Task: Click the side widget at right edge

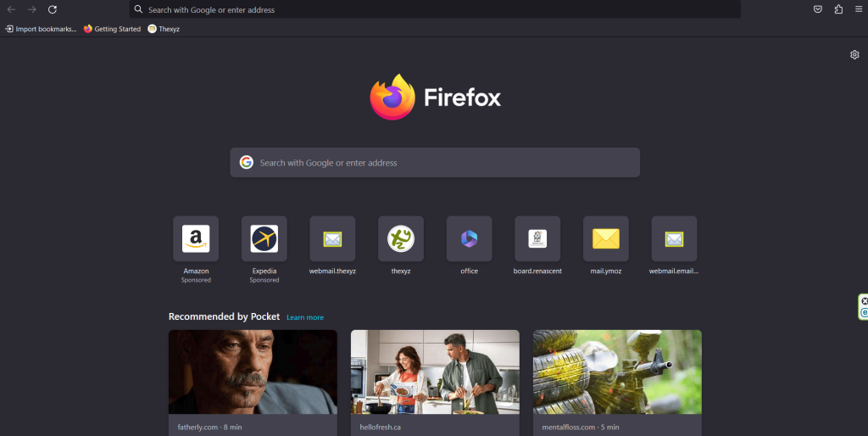Action: tap(864, 307)
